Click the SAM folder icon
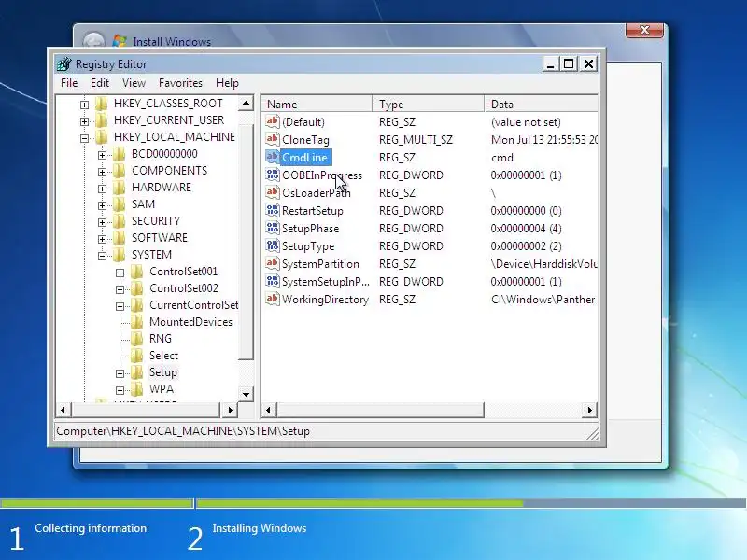This screenshot has width=747, height=560. coord(119,204)
